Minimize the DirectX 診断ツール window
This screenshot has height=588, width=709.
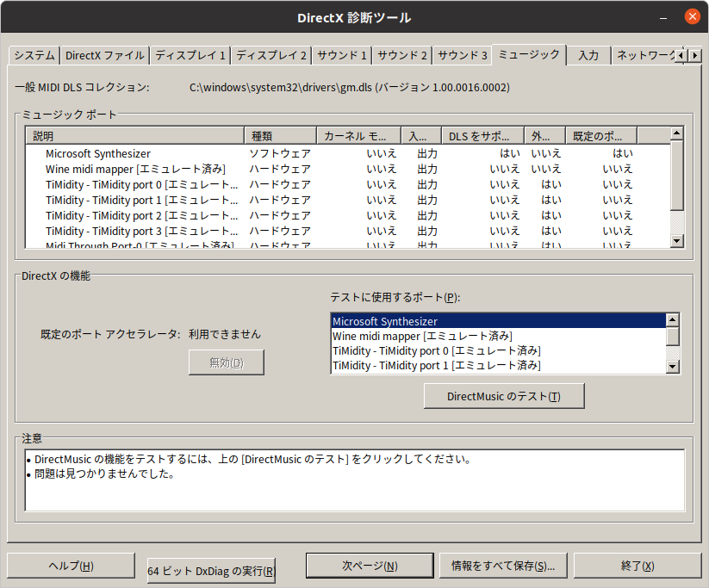(663, 17)
